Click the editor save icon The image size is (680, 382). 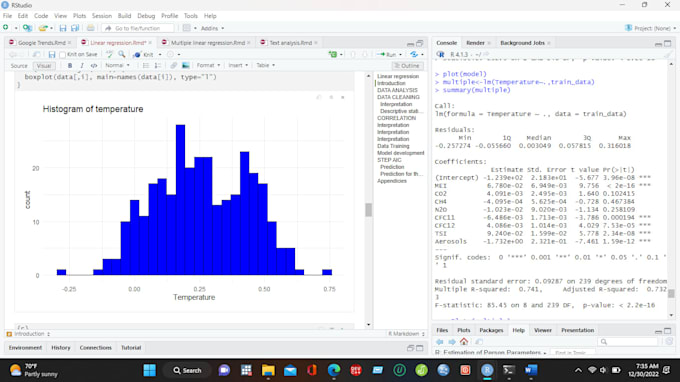point(52,55)
